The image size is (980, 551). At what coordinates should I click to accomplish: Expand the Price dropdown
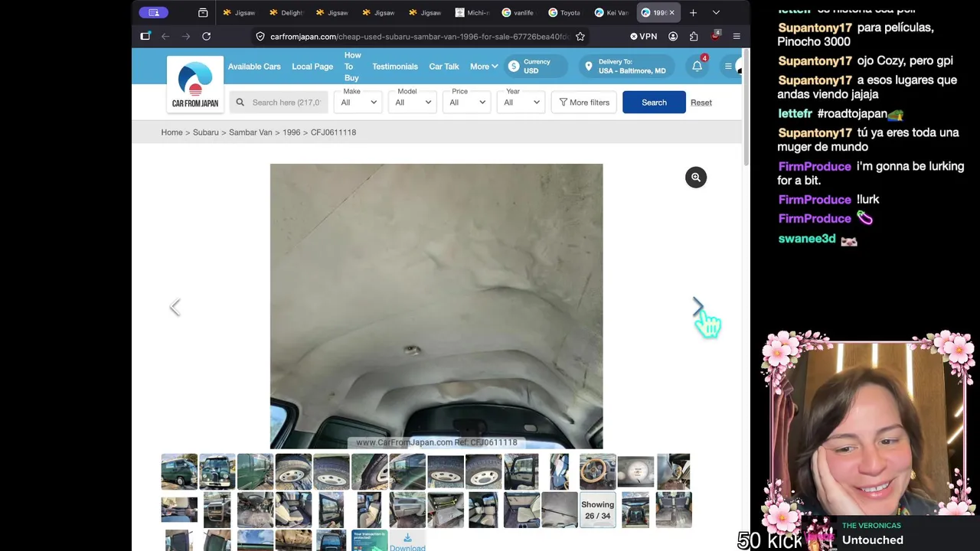pos(466,103)
